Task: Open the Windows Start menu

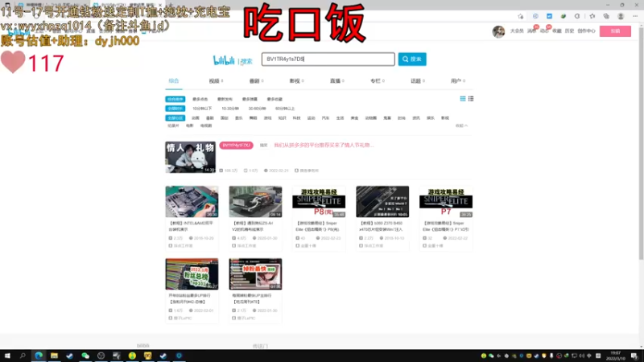Action: 7,356
